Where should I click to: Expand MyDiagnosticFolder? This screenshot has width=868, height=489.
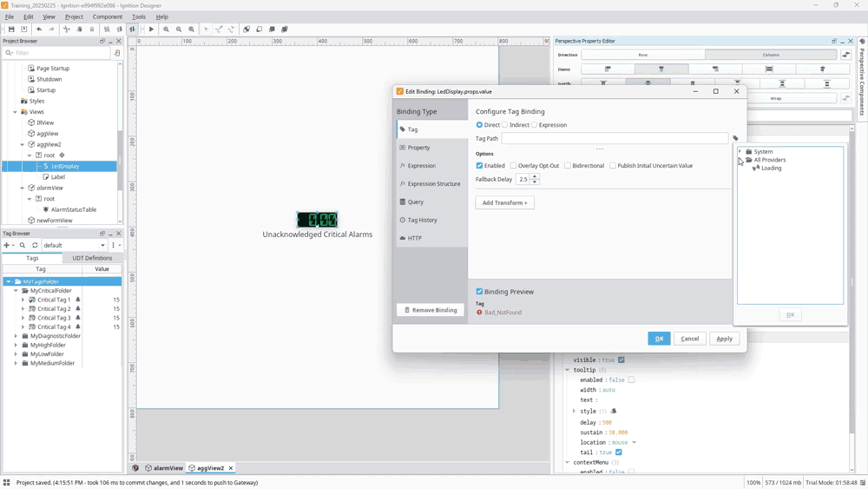[16, 336]
